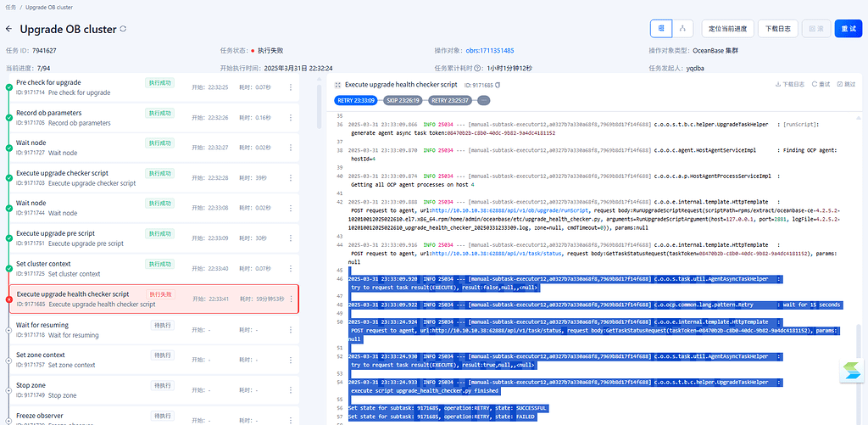Click the back arrow beside Upgrade OB cluster
The image size is (868, 425).
[9, 29]
